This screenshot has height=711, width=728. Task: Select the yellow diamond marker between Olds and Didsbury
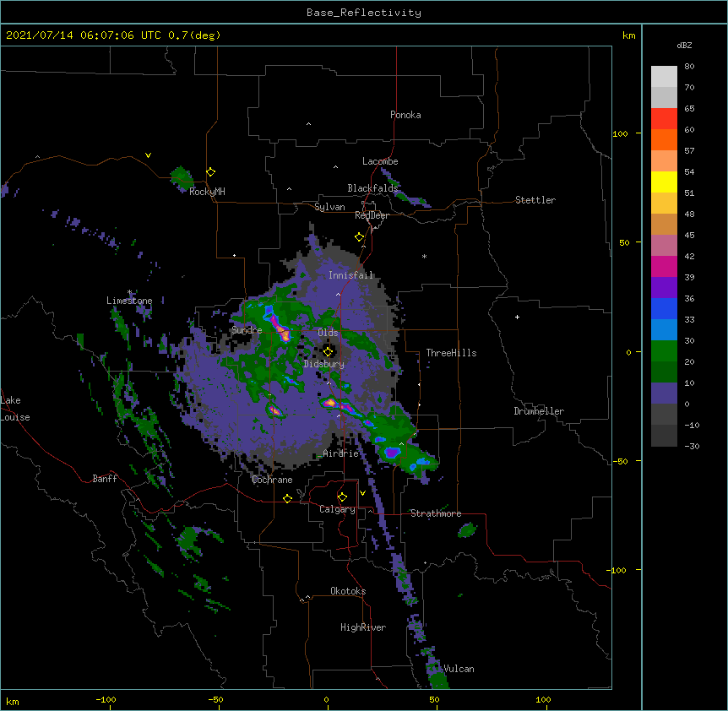coord(329,351)
